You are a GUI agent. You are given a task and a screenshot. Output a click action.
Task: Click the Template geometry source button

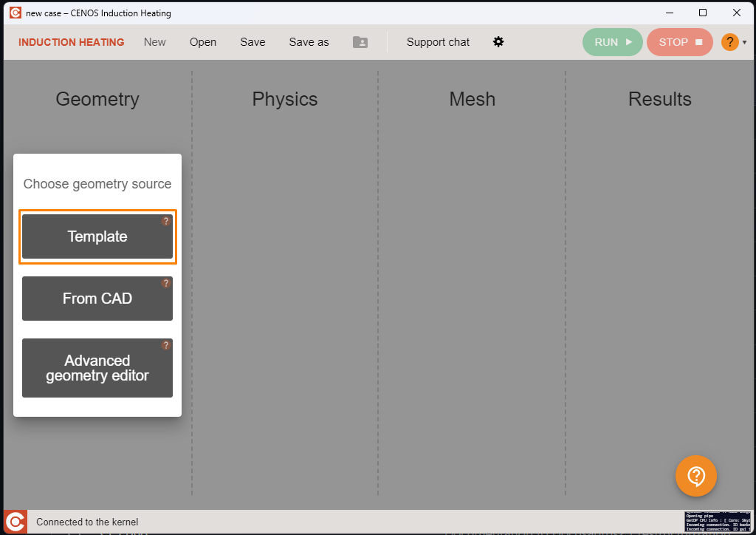tap(97, 236)
